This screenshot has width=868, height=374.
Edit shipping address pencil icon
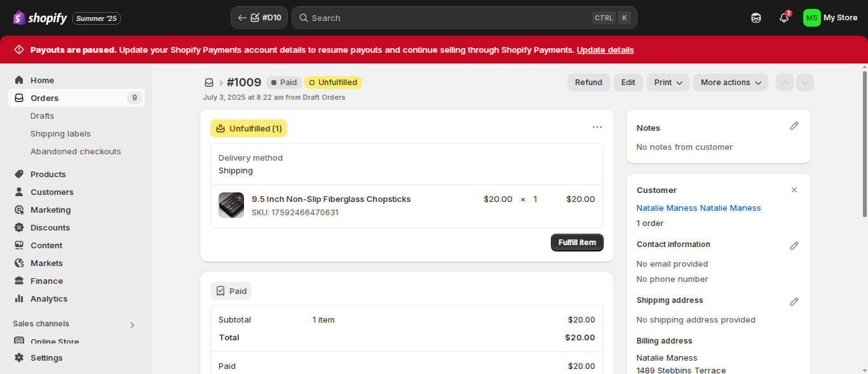click(x=794, y=302)
